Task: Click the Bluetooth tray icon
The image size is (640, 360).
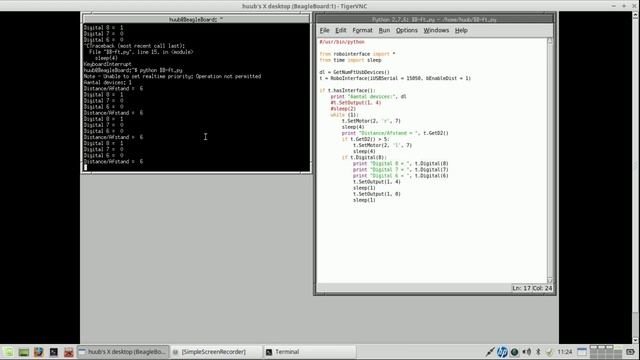Action: [538, 352]
